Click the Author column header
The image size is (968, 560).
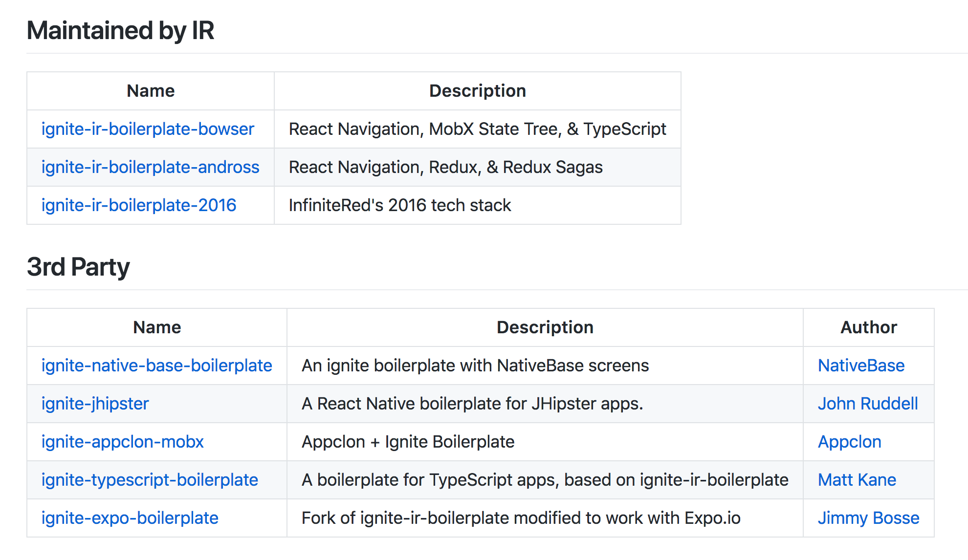(868, 327)
